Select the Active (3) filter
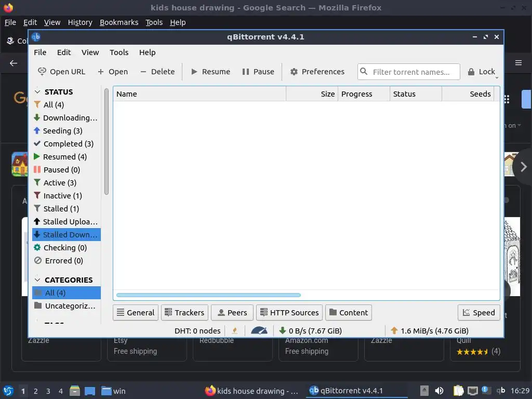 pyautogui.click(x=66, y=183)
